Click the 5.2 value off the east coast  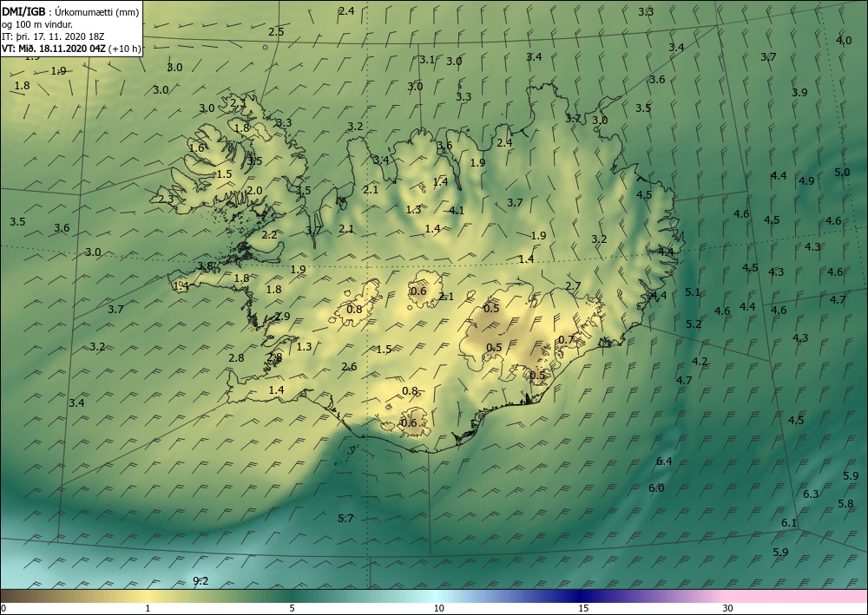694,324
